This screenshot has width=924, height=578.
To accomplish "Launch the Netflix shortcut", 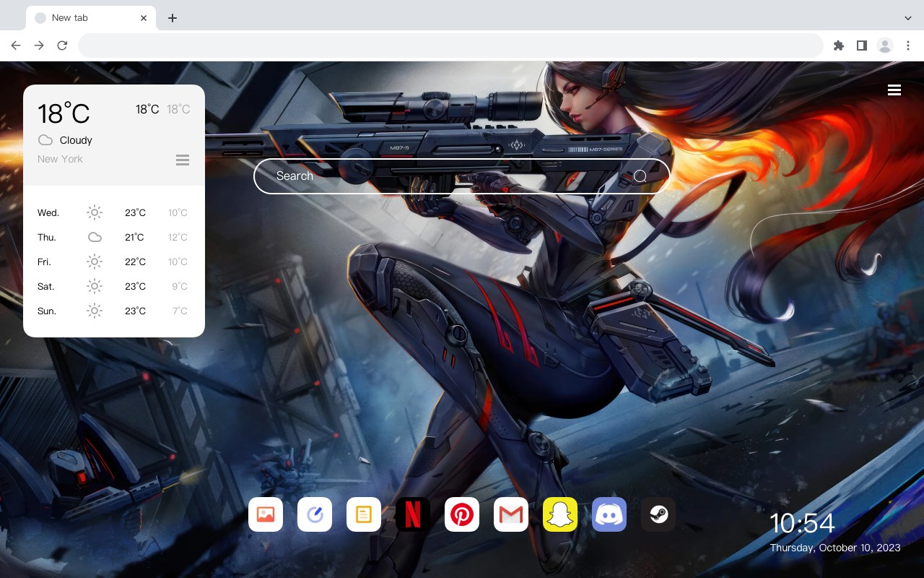I will pos(413,514).
